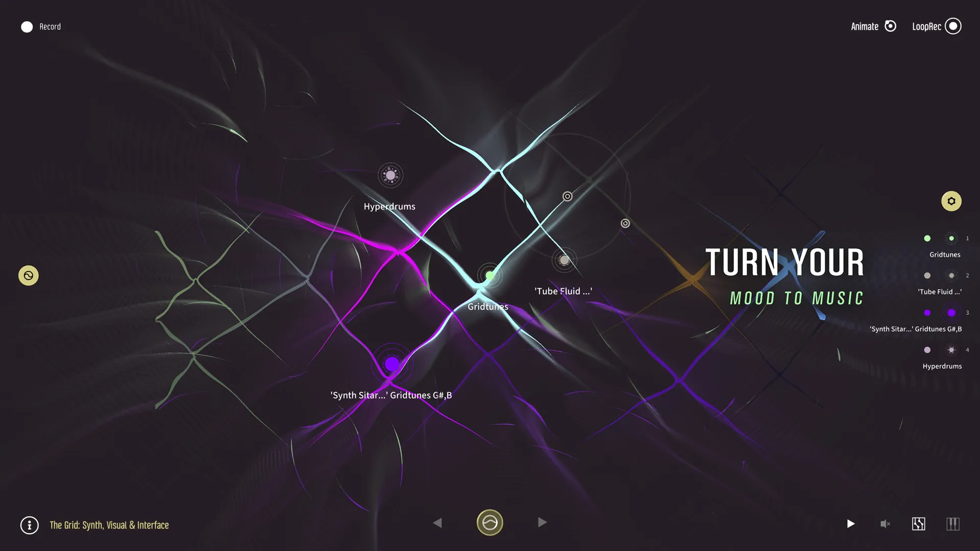Viewport: 980px width, 551px height.
Task: Expand track 1 Gridtunes options
Action: 952,239
